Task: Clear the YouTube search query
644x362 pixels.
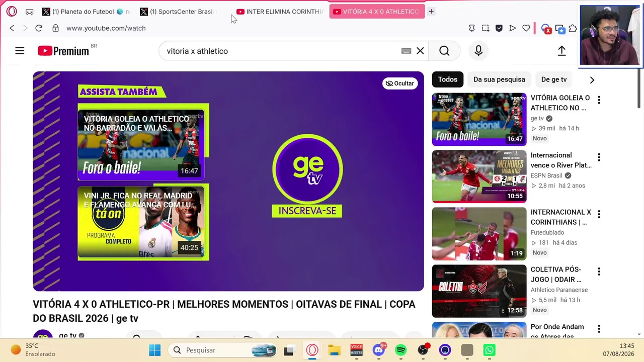Action: [x=420, y=51]
